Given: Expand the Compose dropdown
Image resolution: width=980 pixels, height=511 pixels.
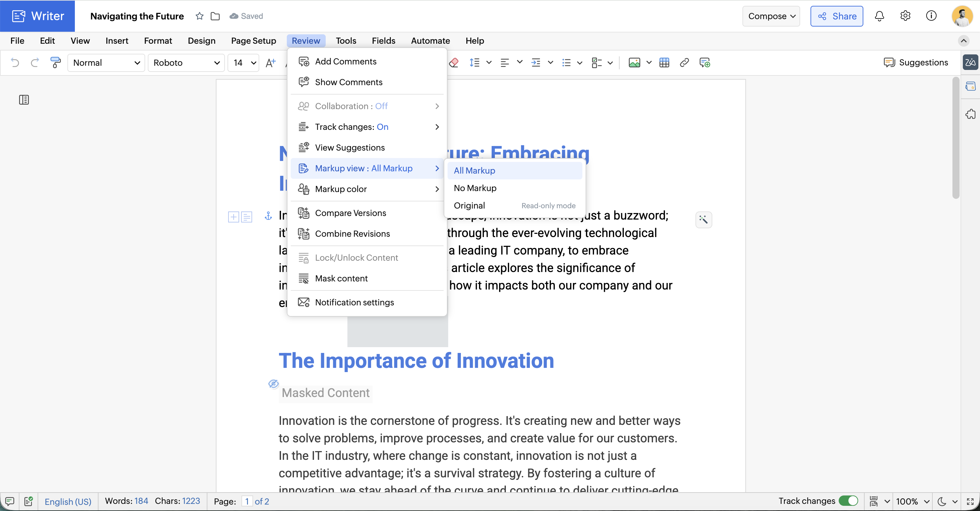Looking at the screenshot, I should [771, 16].
